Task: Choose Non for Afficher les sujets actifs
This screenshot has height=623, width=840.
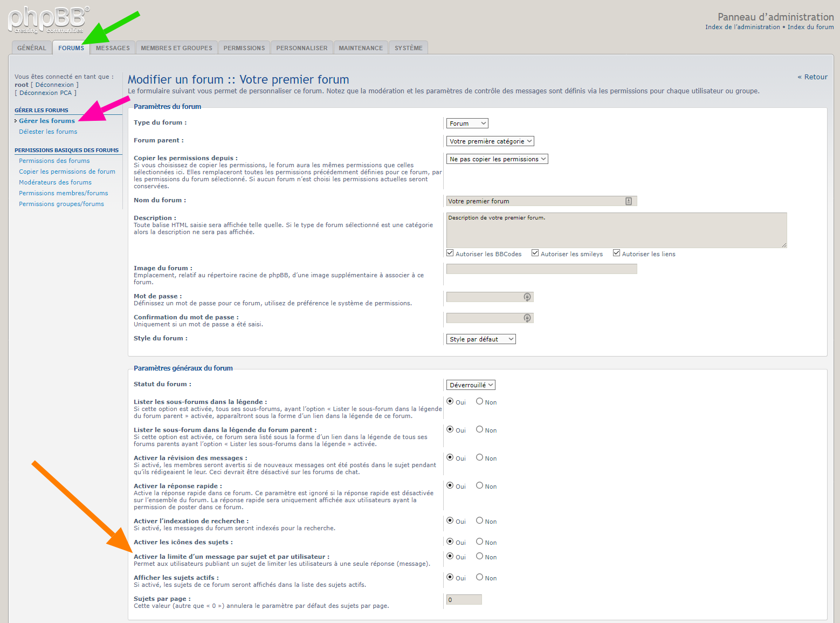Action: (479, 577)
